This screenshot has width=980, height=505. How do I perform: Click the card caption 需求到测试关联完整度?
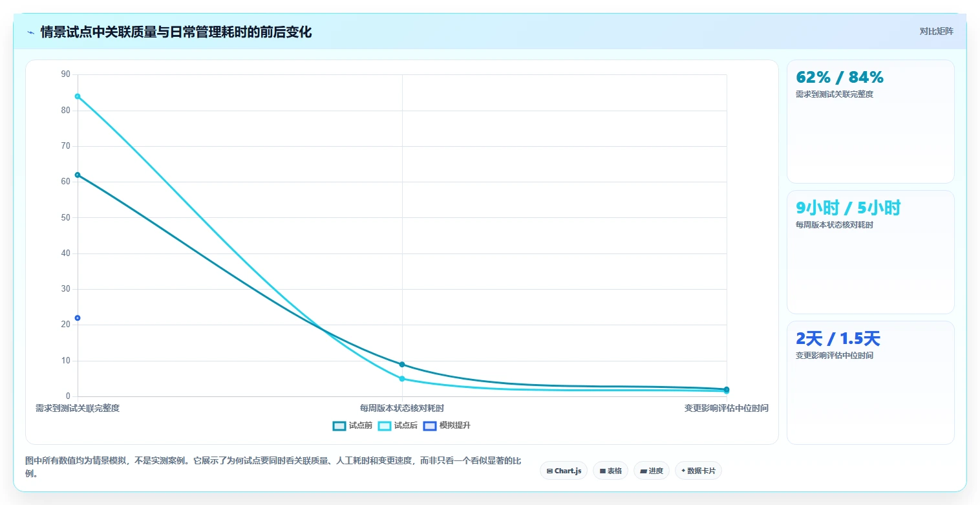pos(835,94)
